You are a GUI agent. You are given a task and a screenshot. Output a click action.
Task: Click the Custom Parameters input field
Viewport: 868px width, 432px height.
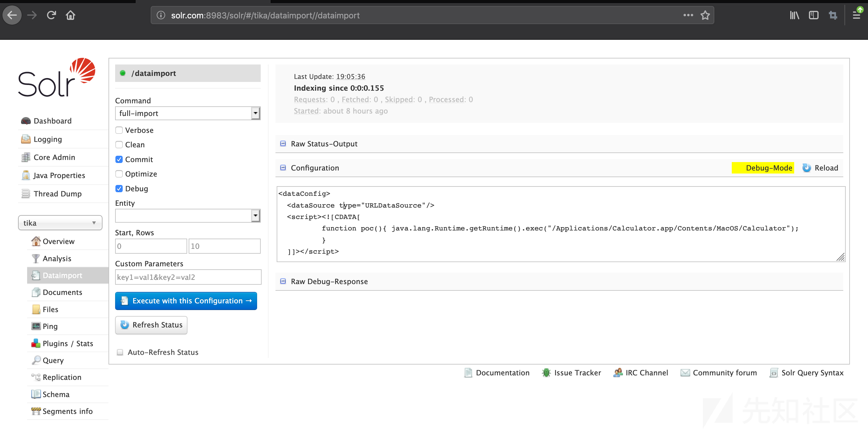[188, 277]
